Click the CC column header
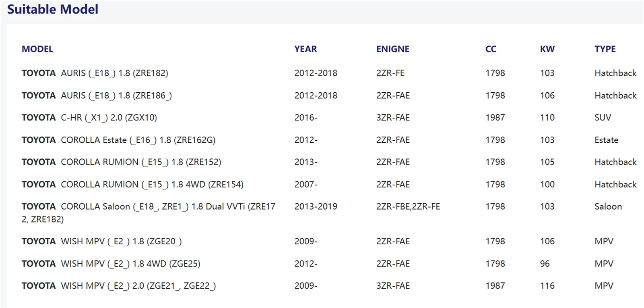This screenshot has width=644, height=308. pyautogui.click(x=491, y=49)
